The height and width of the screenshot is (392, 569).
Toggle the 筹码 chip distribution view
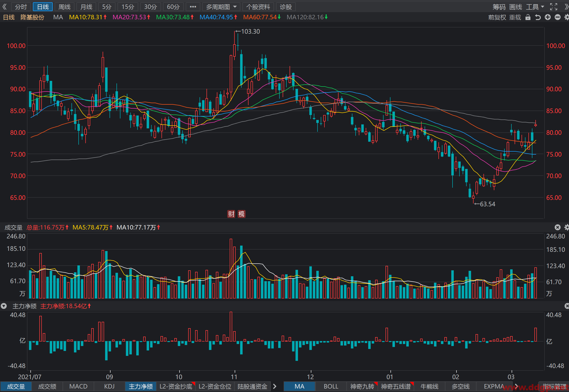click(499, 7)
